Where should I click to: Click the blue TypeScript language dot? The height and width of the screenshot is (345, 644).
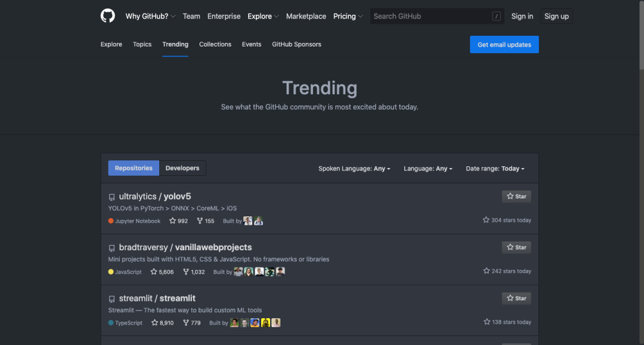point(111,322)
